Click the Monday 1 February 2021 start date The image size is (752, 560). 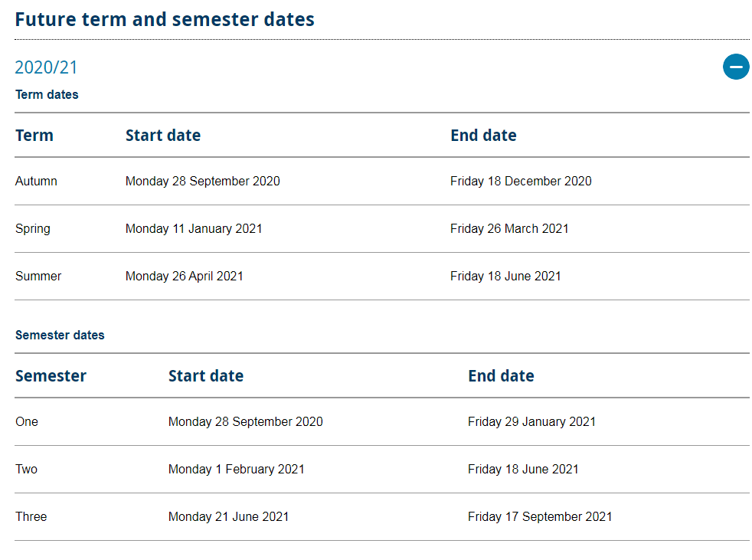pyautogui.click(x=237, y=470)
